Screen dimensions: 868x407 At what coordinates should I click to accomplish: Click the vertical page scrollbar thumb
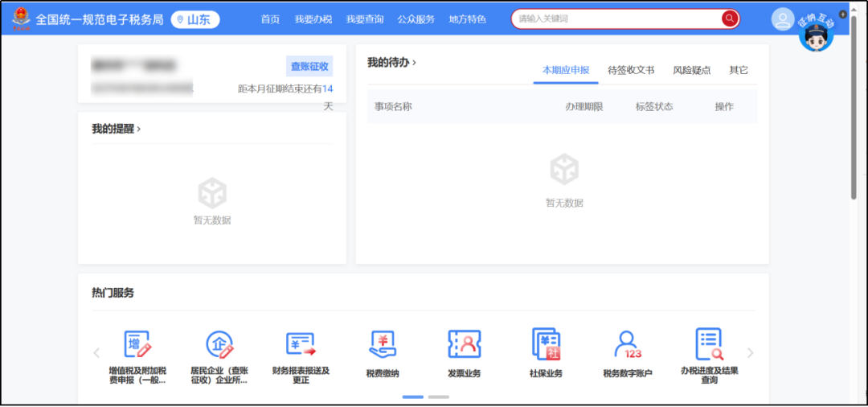854,108
